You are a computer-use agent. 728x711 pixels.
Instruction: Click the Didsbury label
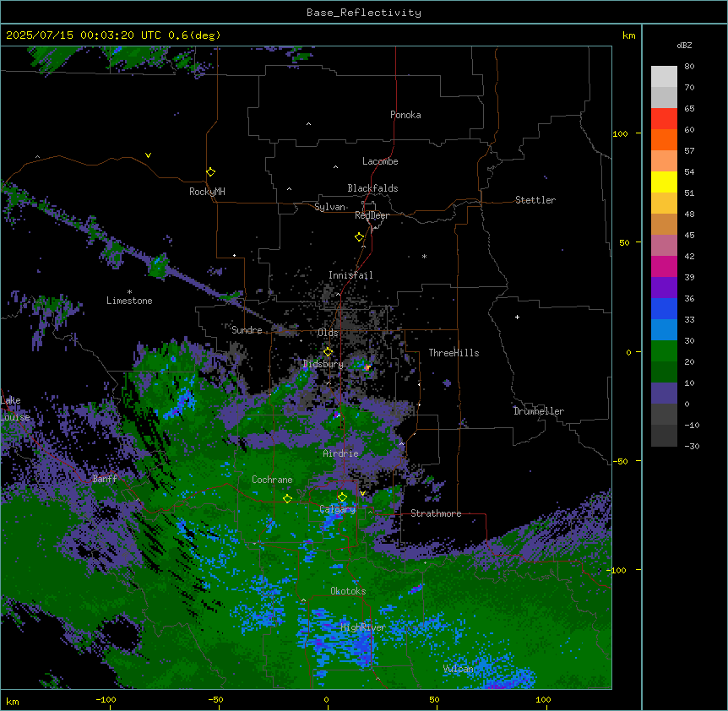click(x=323, y=364)
